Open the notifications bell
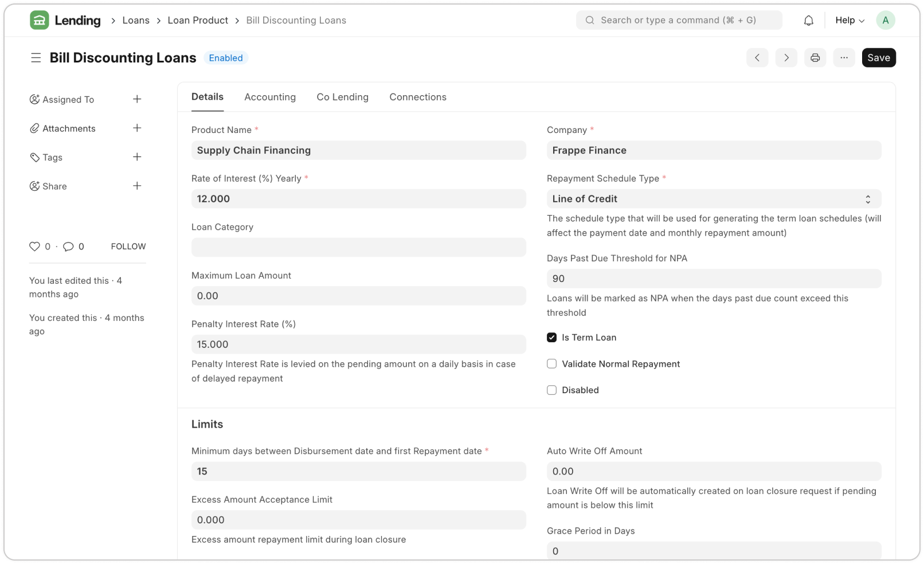This screenshot has width=924, height=564. click(808, 21)
